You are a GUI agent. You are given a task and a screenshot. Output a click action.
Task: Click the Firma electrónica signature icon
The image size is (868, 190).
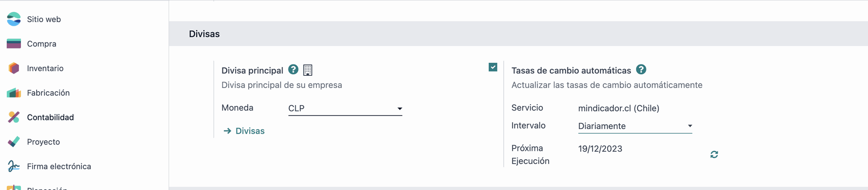coord(14,166)
